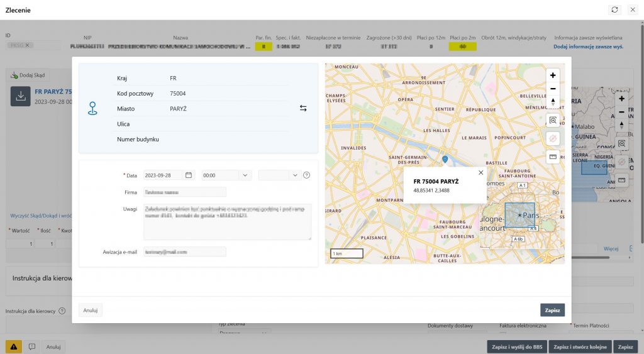Screen dimensions: 644x354
Task: Click the Paris overview minimap thumbnail
Action: pos(519,223)
